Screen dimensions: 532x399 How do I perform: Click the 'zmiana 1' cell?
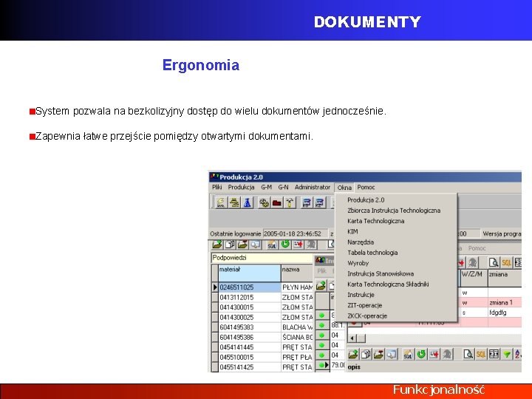505,302
